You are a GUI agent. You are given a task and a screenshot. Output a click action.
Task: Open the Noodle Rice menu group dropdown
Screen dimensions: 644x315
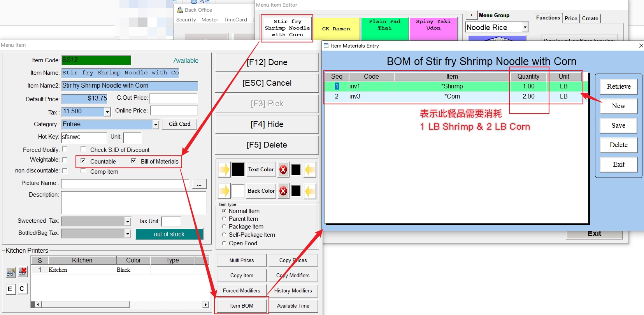[525, 27]
